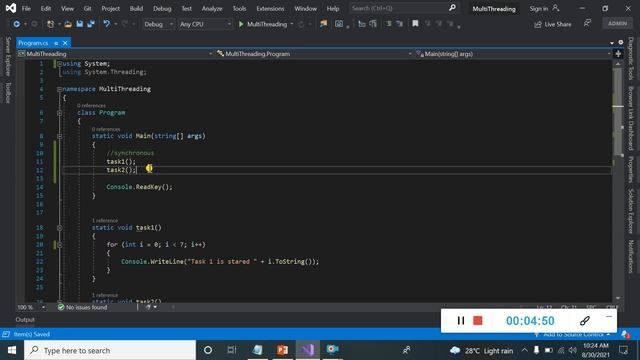Open Task View from the taskbar
This screenshot has height=360, width=640.
pyautogui.click(x=232, y=350)
